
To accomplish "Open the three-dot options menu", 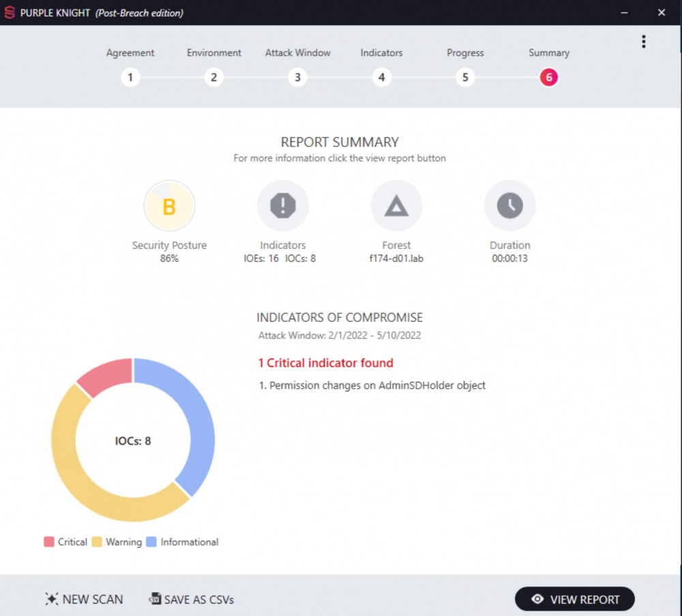I will [643, 42].
